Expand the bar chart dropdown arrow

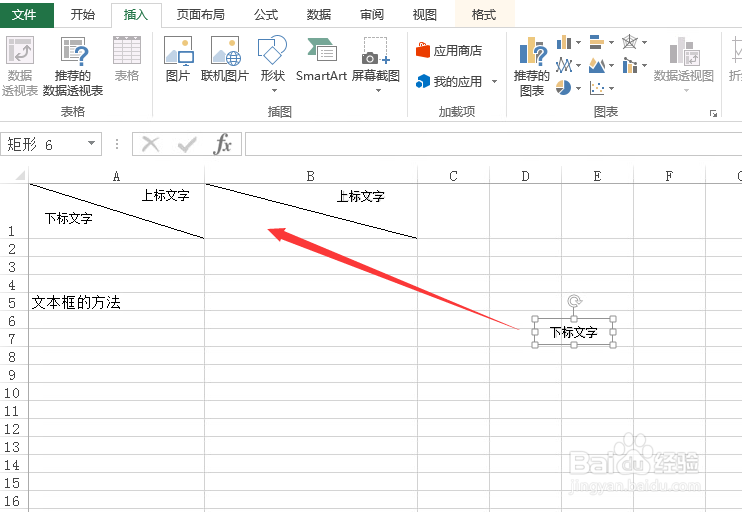point(611,43)
